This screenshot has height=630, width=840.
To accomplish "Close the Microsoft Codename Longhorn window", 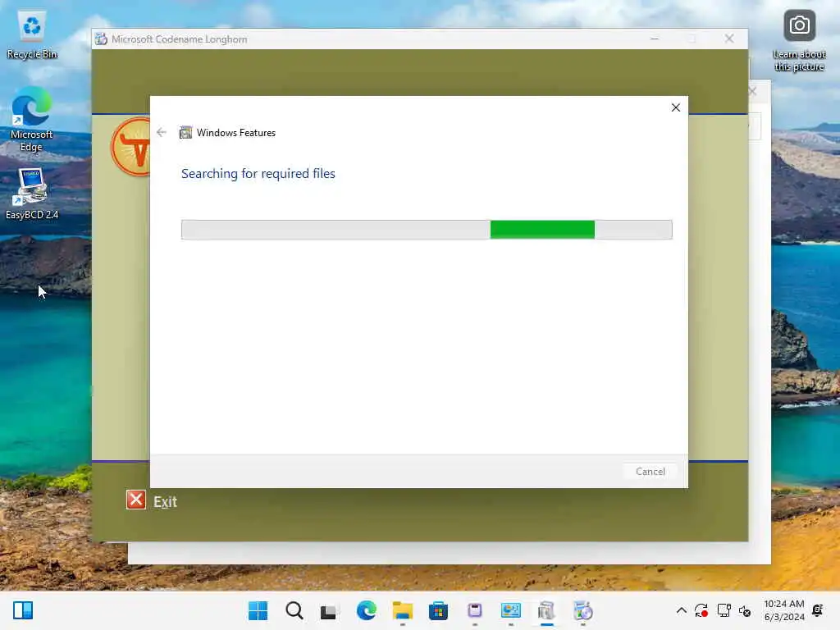I will point(729,39).
